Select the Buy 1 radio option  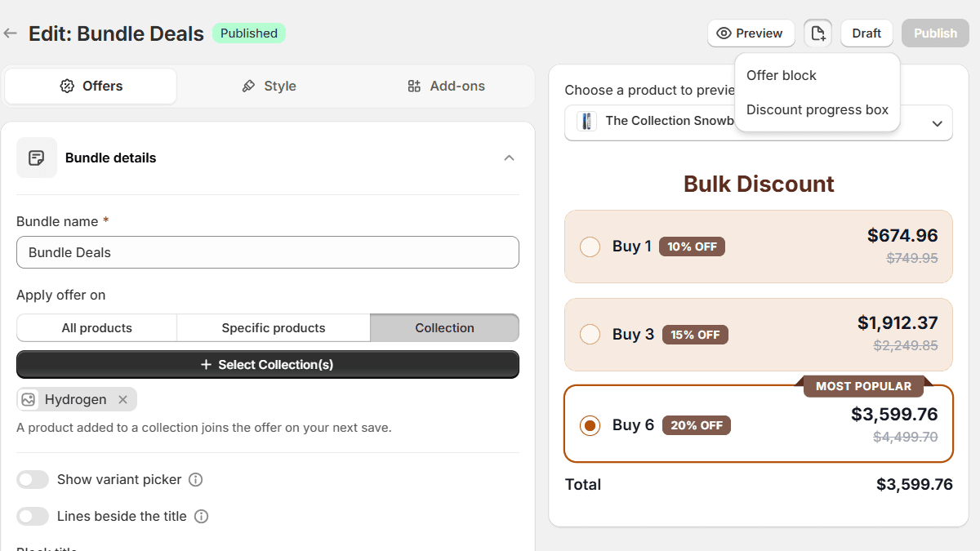point(590,247)
